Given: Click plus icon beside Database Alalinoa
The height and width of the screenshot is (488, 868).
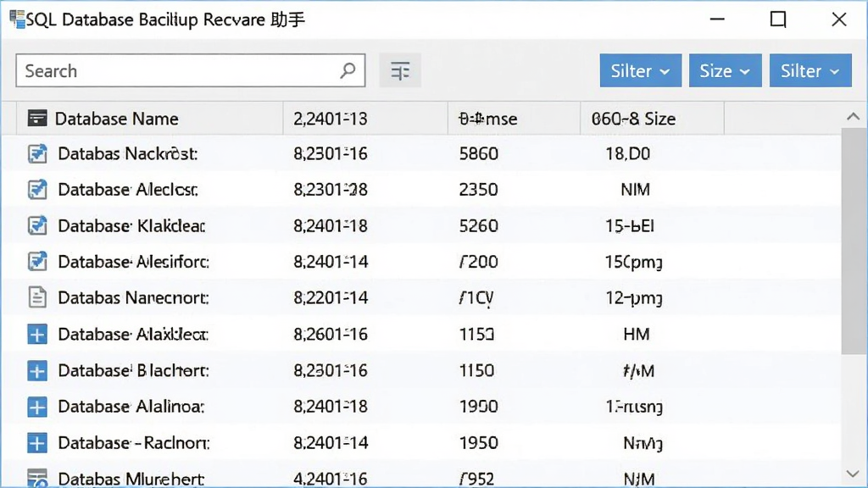Looking at the screenshot, I should 37,408.
